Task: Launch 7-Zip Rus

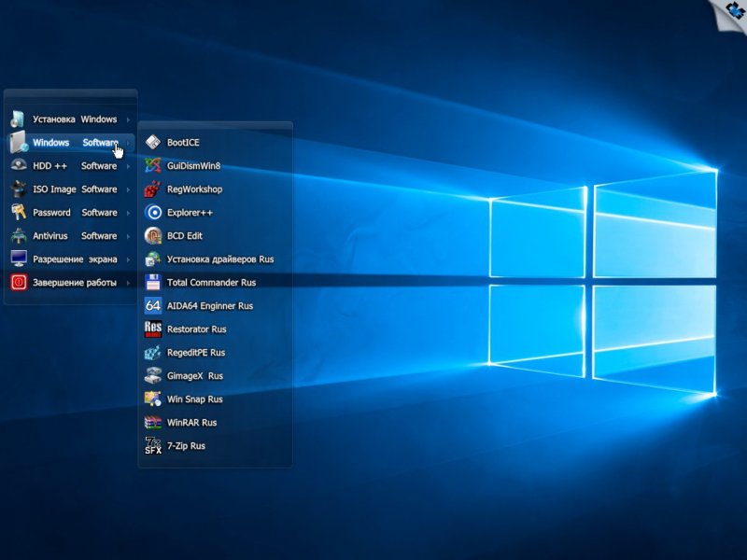Action: pyautogui.click(x=216, y=445)
